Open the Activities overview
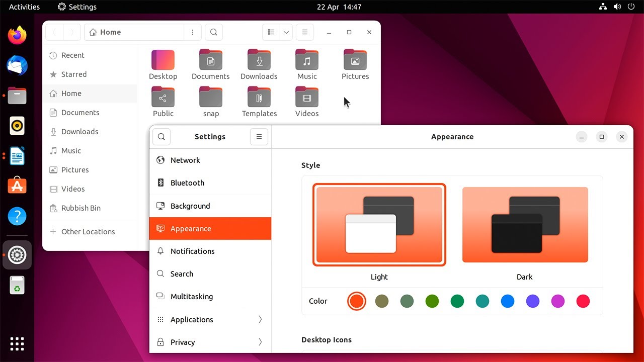Viewport: 644px width, 362px height. click(x=23, y=7)
